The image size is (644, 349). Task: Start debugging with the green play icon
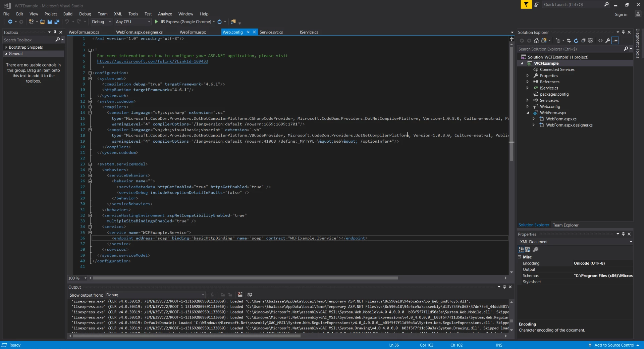click(156, 22)
